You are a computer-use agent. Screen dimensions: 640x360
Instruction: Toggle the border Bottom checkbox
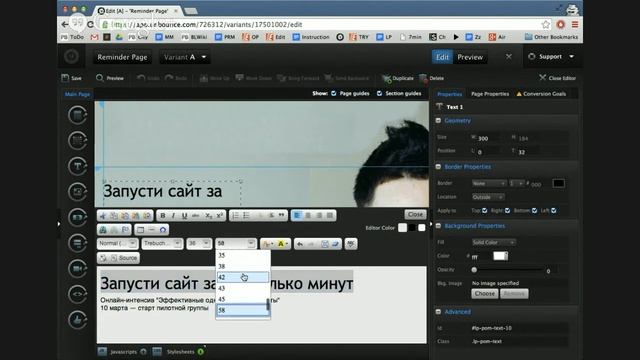pyautogui.click(x=534, y=211)
